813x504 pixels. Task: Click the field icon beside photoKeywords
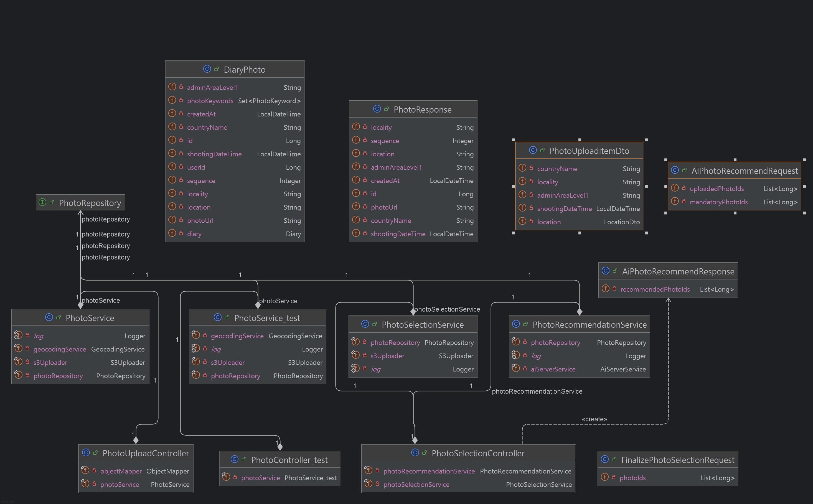click(x=172, y=100)
